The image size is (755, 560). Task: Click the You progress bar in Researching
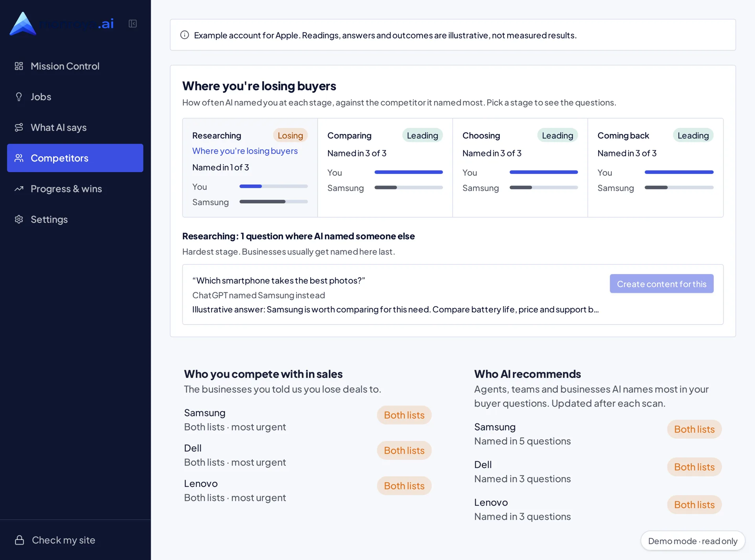(x=274, y=186)
